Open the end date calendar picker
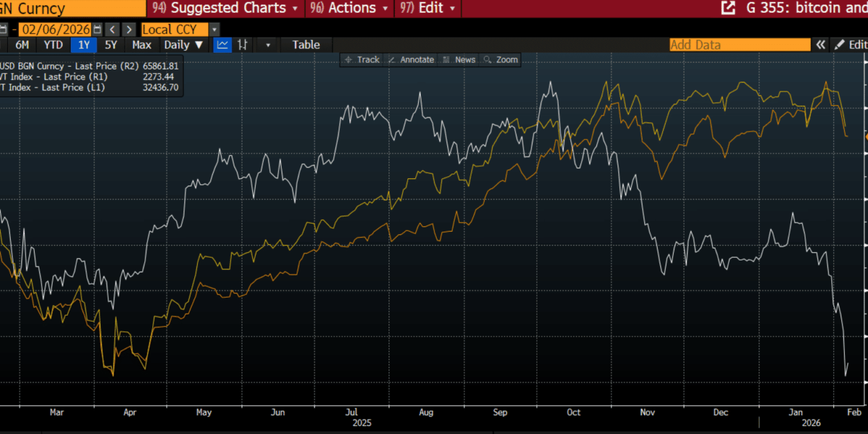868x434 pixels. click(98, 29)
